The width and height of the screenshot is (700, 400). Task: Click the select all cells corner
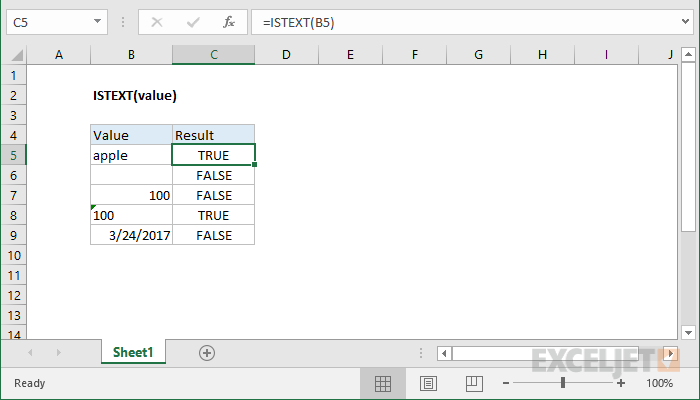tap(13, 54)
